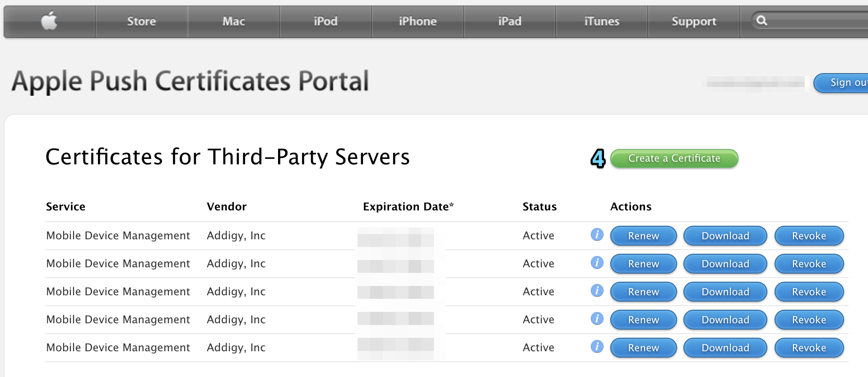Click the search magnifier icon
This screenshot has width=868, height=377.
[x=761, y=21]
